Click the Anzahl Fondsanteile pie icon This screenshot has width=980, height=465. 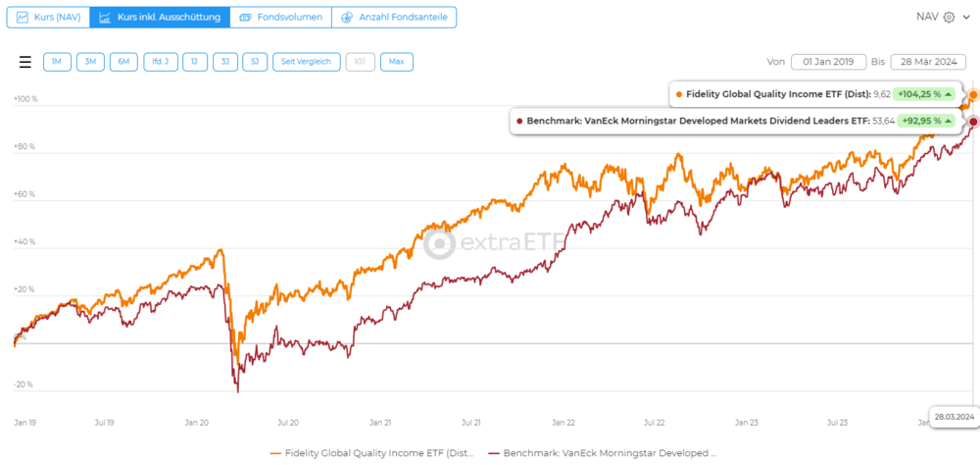tap(346, 18)
